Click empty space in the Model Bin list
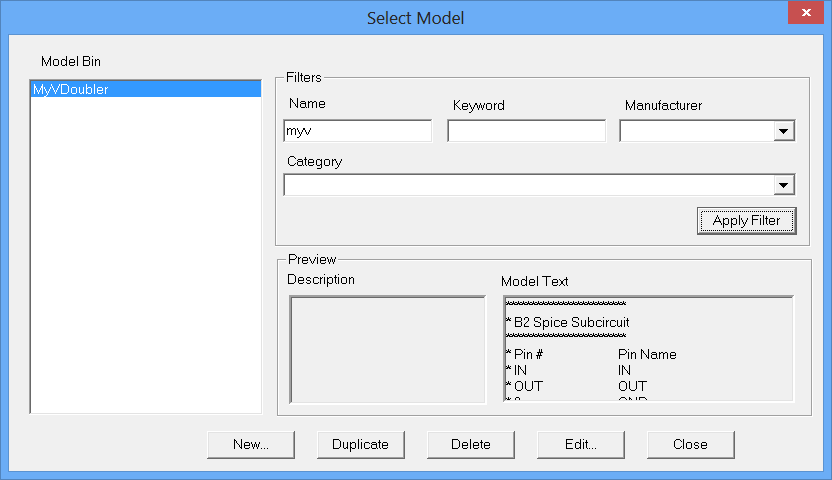The height and width of the screenshot is (480, 832). click(146, 260)
